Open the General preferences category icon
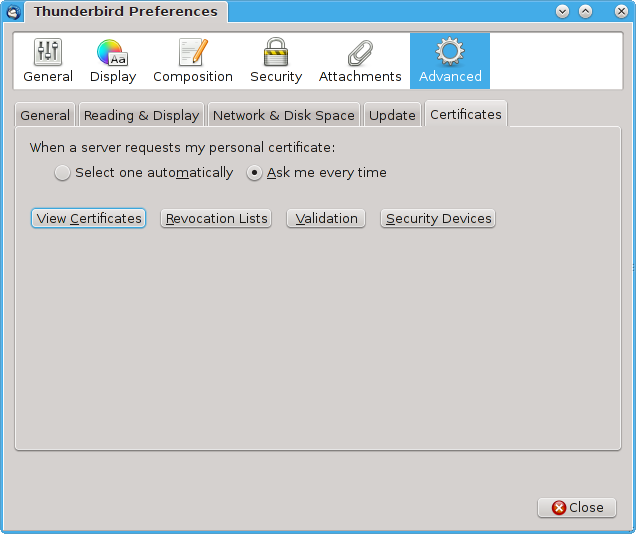636x534 pixels. (x=48, y=61)
